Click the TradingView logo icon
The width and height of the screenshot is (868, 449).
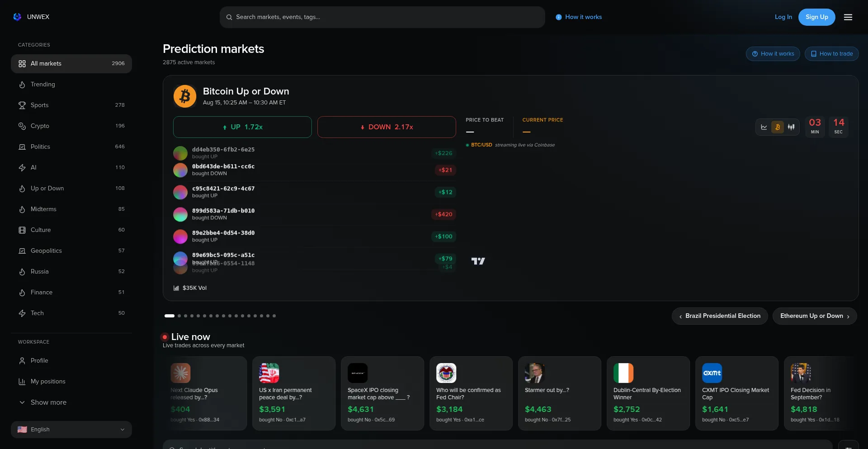478,261
